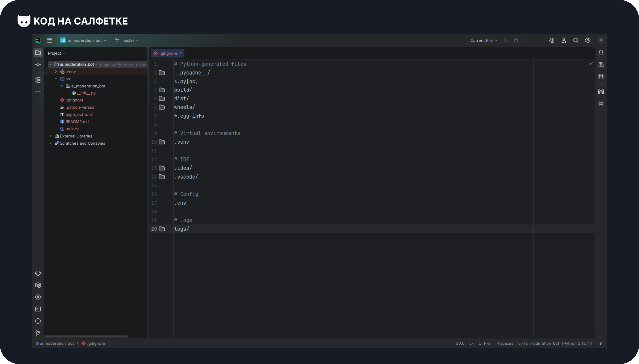This screenshot has height=364, width=639.
Task: Toggle the Project tool window folder icon
Action: pyautogui.click(x=38, y=53)
